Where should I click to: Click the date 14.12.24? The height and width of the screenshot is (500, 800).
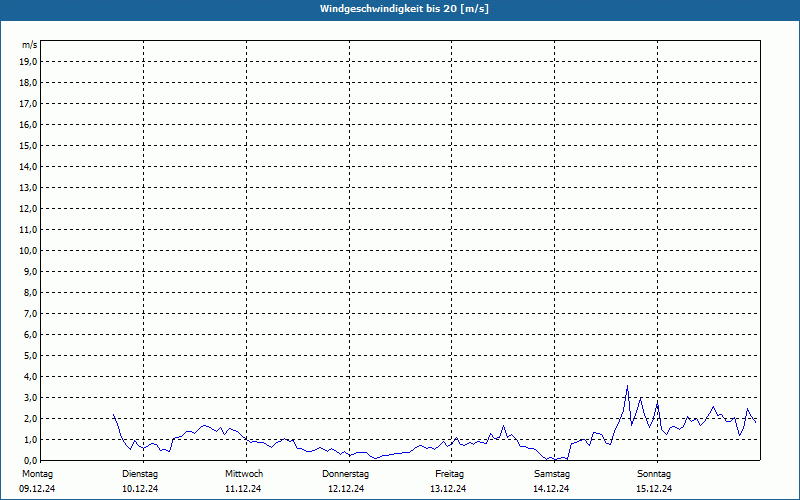point(551,489)
